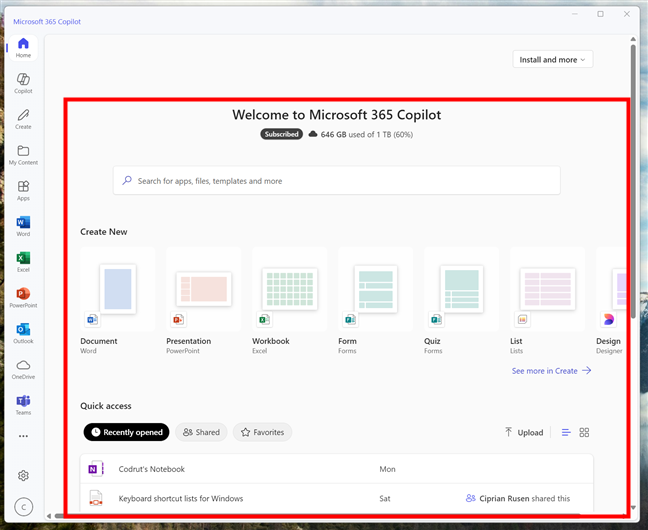Image resolution: width=648 pixels, height=530 pixels.
Task: Create a new Excel Workbook
Action: (290, 301)
